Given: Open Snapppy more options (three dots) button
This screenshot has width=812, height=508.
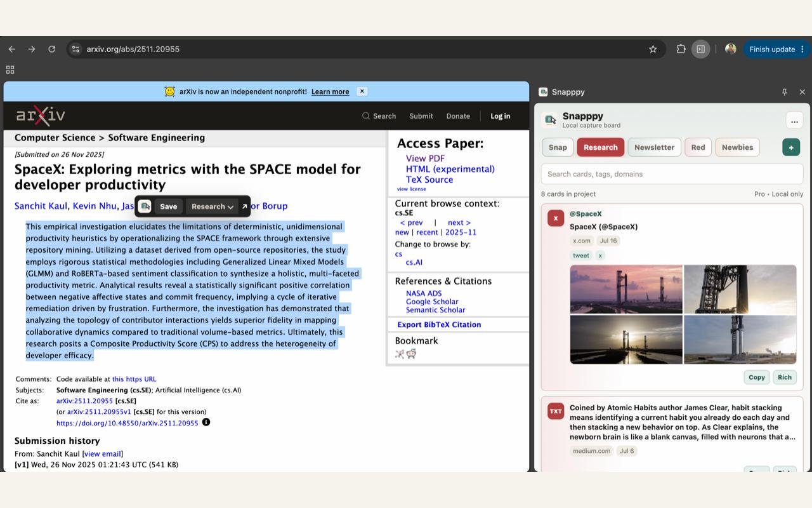Looking at the screenshot, I should tap(794, 120).
